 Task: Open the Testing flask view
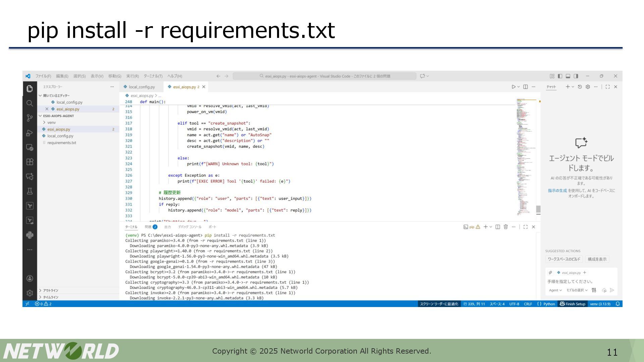coord(30,191)
